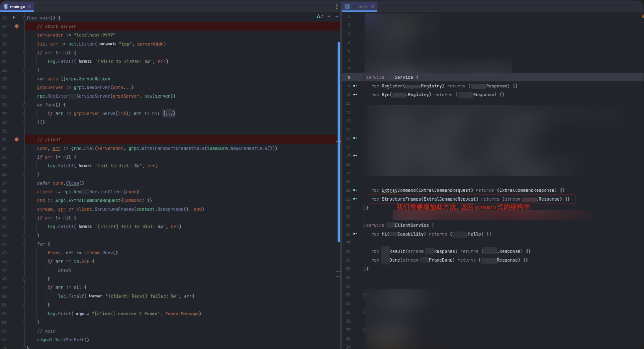Collapse 'if err != nil' block at line 41
Viewport: 644px width, 349px height.
(25, 218)
